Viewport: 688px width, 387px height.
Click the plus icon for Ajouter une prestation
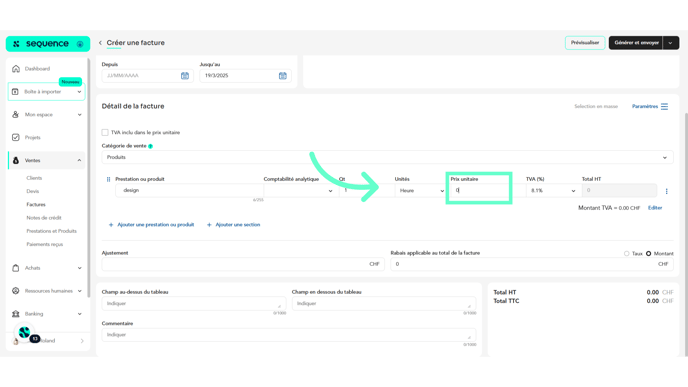pyautogui.click(x=111, y=225)
